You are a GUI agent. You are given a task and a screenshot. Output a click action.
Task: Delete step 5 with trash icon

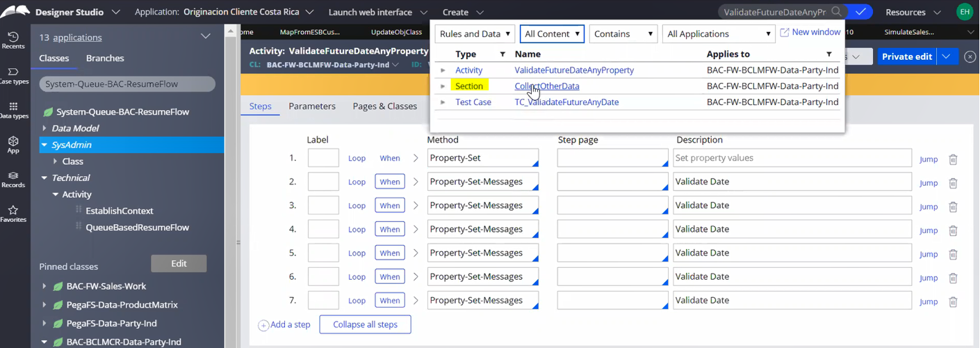point(953,254)
